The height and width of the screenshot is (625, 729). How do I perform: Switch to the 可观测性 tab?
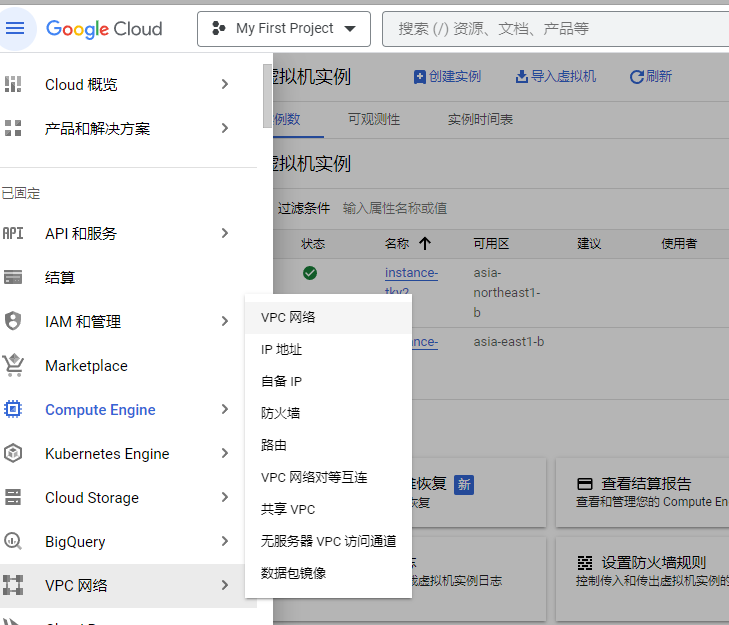(374, 119)
